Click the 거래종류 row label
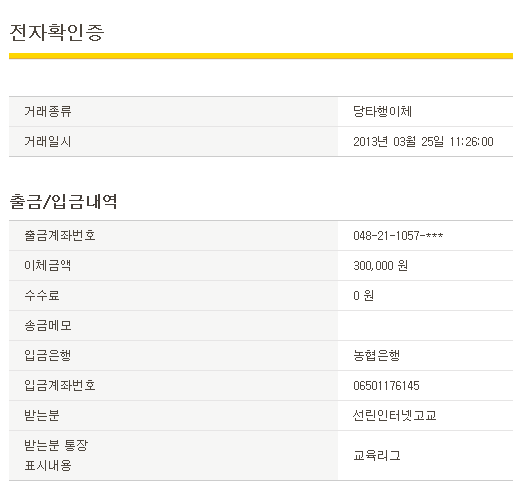This screenshot has width=513, height=488. coord(48,111)
